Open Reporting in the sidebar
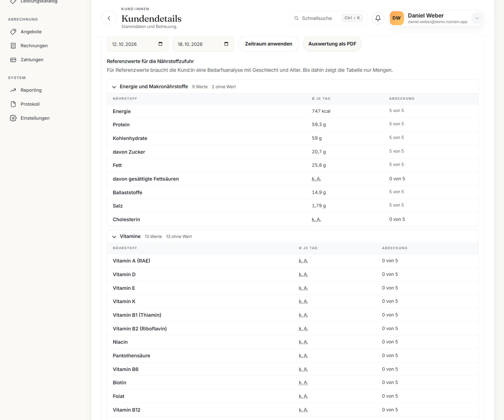 click(31, 90)
